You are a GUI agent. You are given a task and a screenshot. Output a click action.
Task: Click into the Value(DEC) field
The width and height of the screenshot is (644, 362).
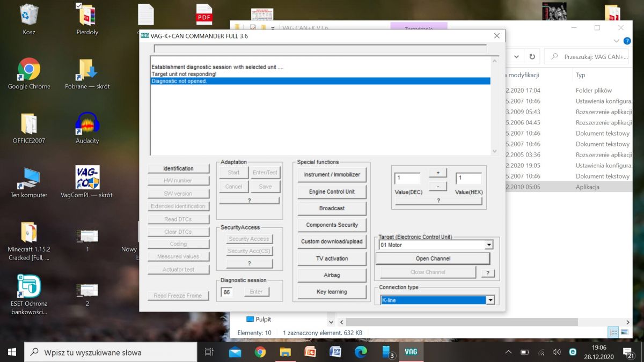click(x=407, y=178)
